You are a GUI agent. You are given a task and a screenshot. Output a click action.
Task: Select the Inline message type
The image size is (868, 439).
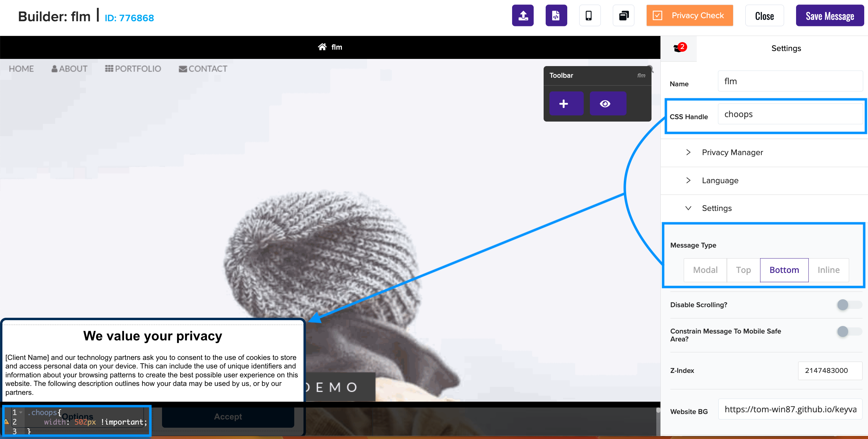[x=829, y=270]
